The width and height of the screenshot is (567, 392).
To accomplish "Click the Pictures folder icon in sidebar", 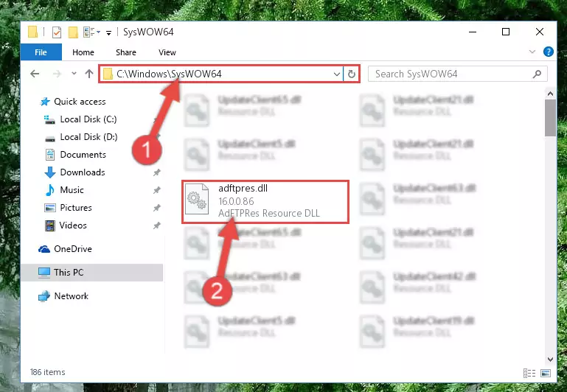I will point(50,208).
